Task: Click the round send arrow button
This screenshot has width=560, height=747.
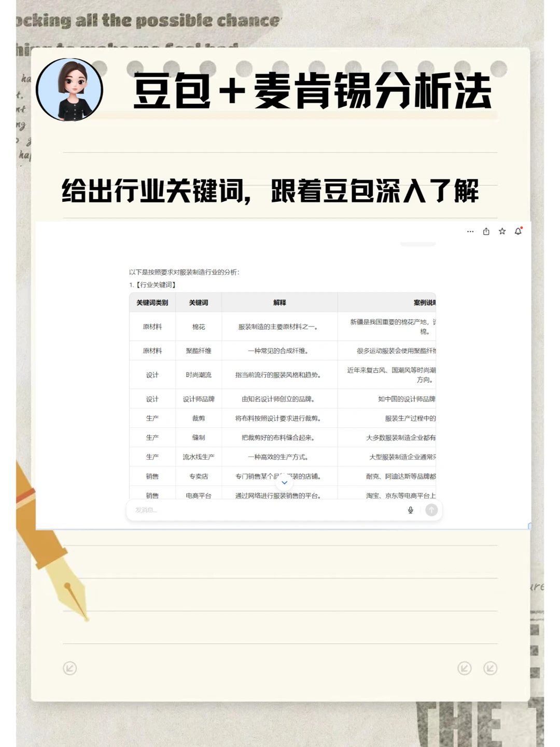Action: pyautogui.click(x=431, y=510)
